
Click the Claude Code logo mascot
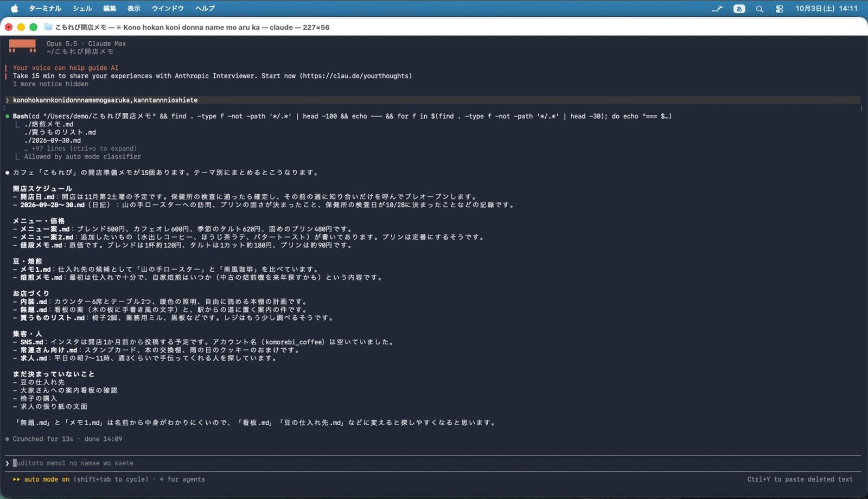coord(22,46)
